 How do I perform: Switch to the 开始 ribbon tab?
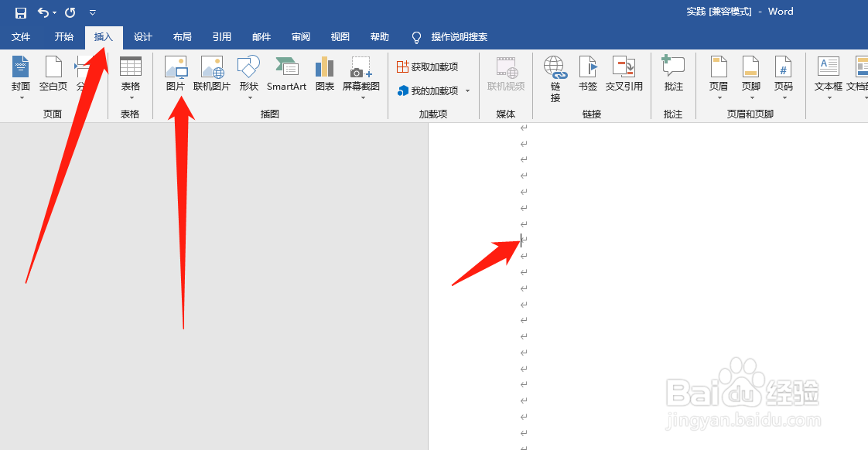(x=63, y=36)
